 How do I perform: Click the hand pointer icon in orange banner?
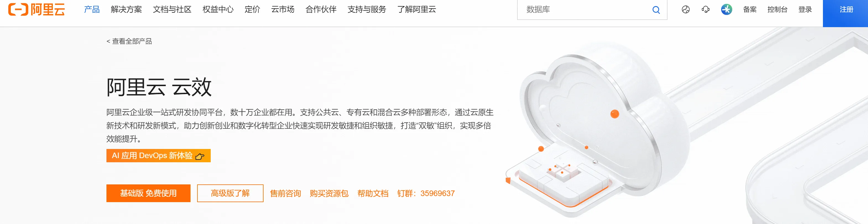click(199, 156)
